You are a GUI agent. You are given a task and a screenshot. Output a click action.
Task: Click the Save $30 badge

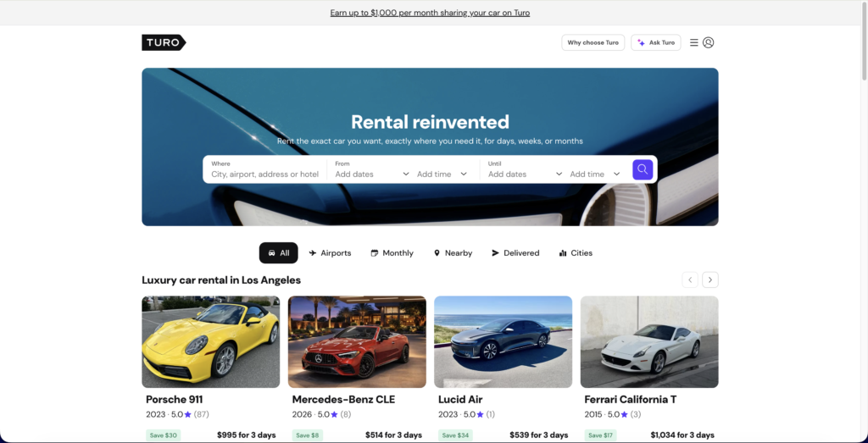coord(164,435)
